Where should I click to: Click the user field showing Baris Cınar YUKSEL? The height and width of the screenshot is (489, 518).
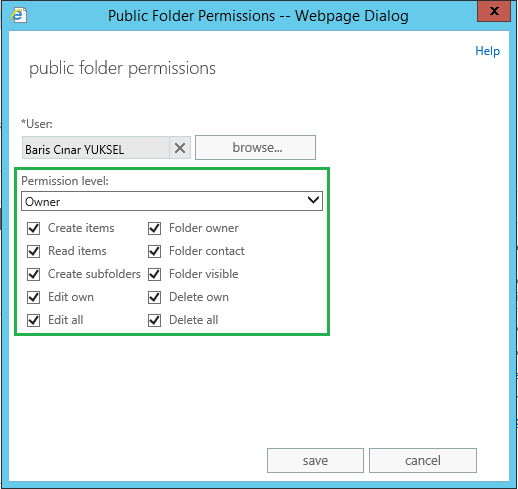[x=96, y=148]
